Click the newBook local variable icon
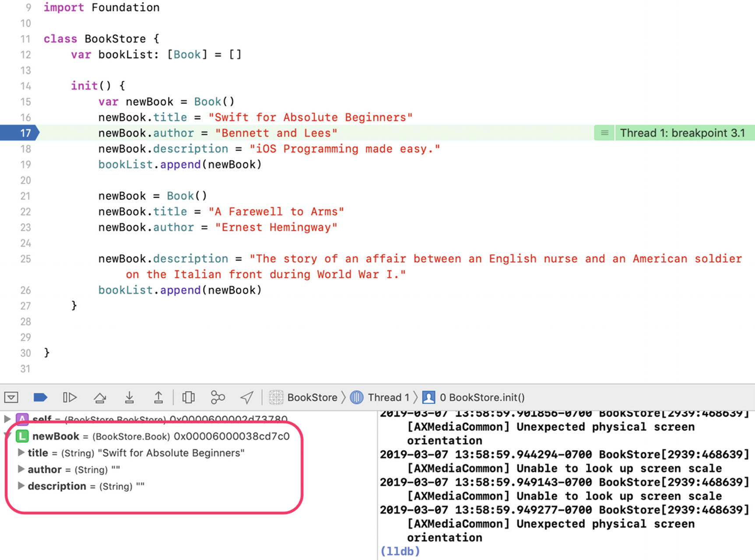755x560 pixels. click(22, 436)
